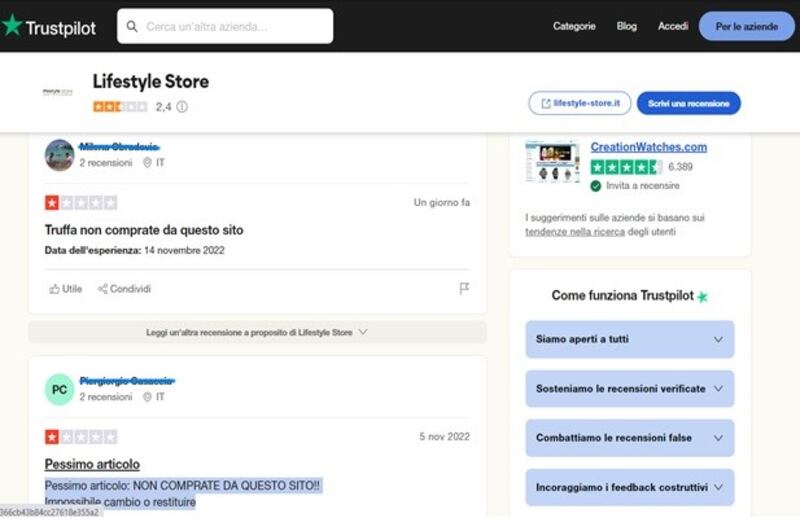Viewport: 800px width, 531px height.
Task: Open first reviewer name above 'Truffa' review
Action: pos(119,147)
